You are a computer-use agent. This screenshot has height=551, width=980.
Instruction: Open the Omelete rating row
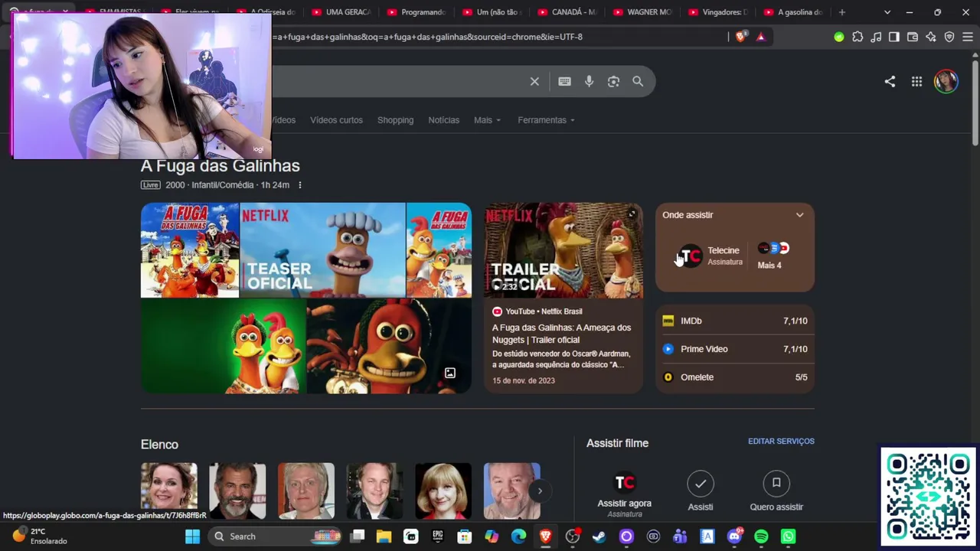tap(734, 377)
